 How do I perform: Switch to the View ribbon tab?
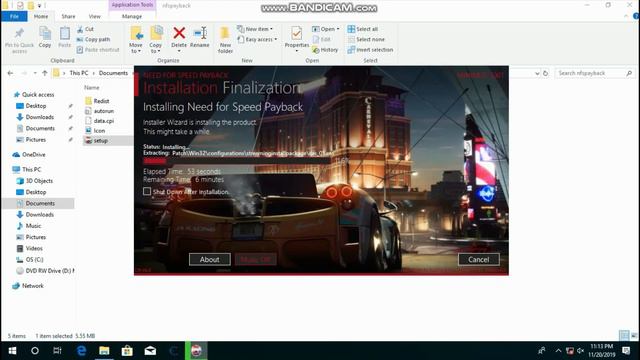pos(94,16)
